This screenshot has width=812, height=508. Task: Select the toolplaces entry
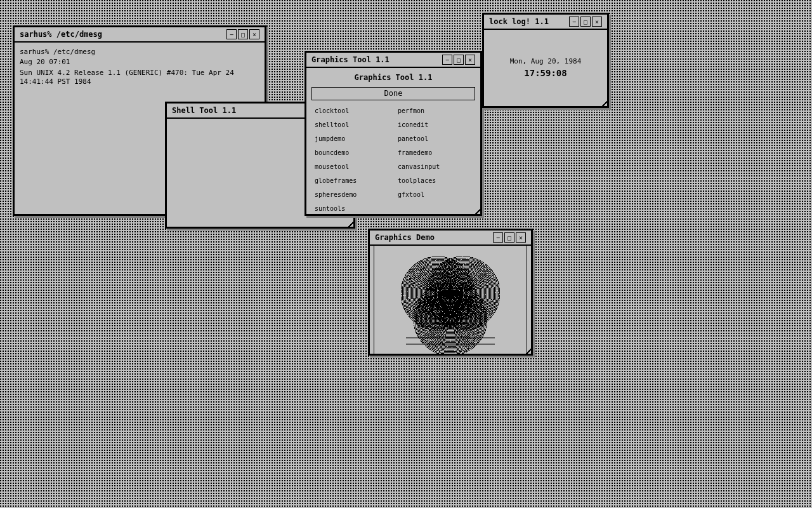pyautogui.click(x=416, y=180)
